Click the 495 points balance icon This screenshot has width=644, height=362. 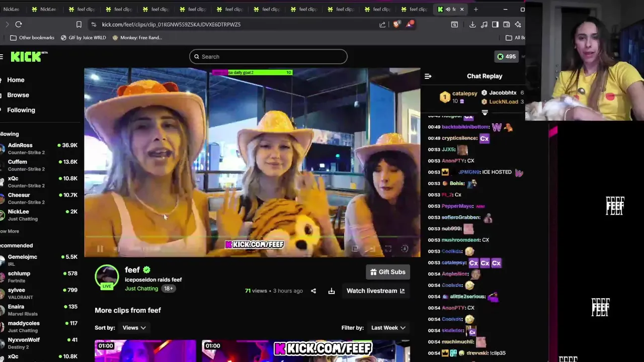tap(507, 56)
